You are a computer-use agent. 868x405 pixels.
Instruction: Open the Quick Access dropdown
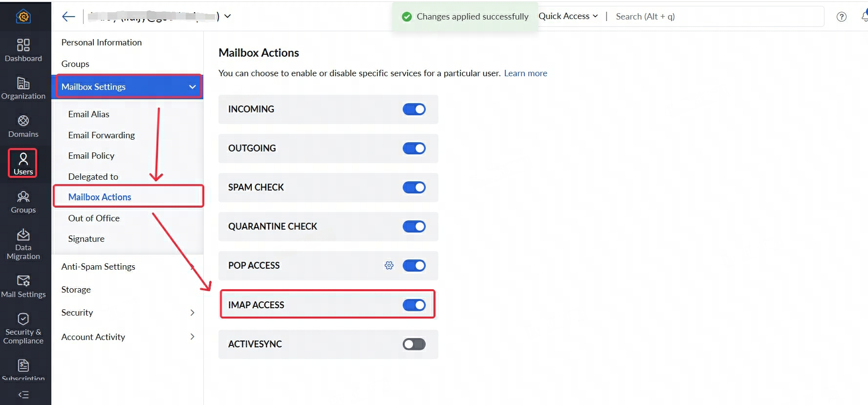coord(568,16)
